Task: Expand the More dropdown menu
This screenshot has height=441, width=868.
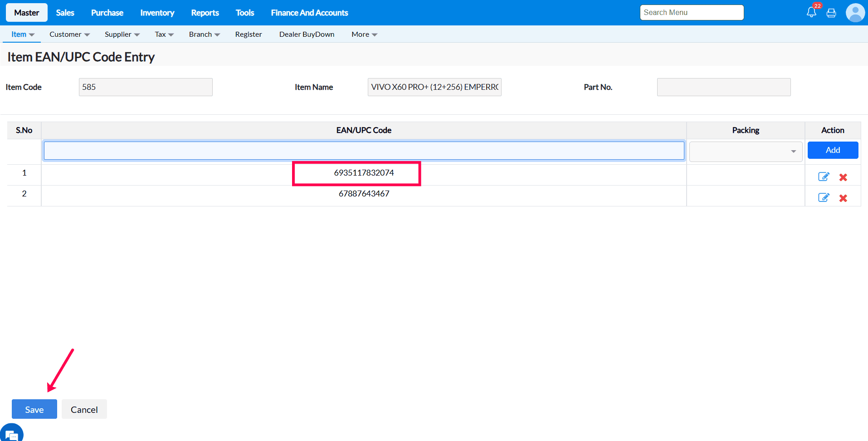Action: (364, 34)
